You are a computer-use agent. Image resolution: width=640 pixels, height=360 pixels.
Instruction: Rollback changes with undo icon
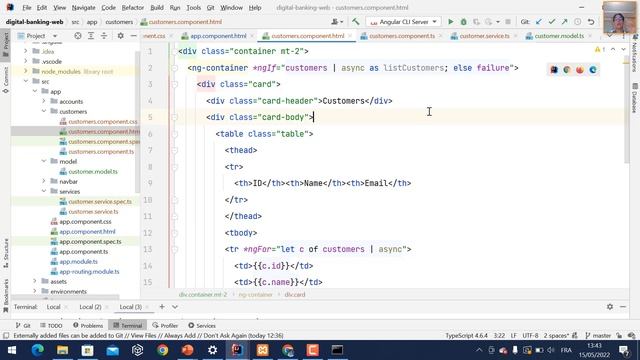tap(591, 22)
